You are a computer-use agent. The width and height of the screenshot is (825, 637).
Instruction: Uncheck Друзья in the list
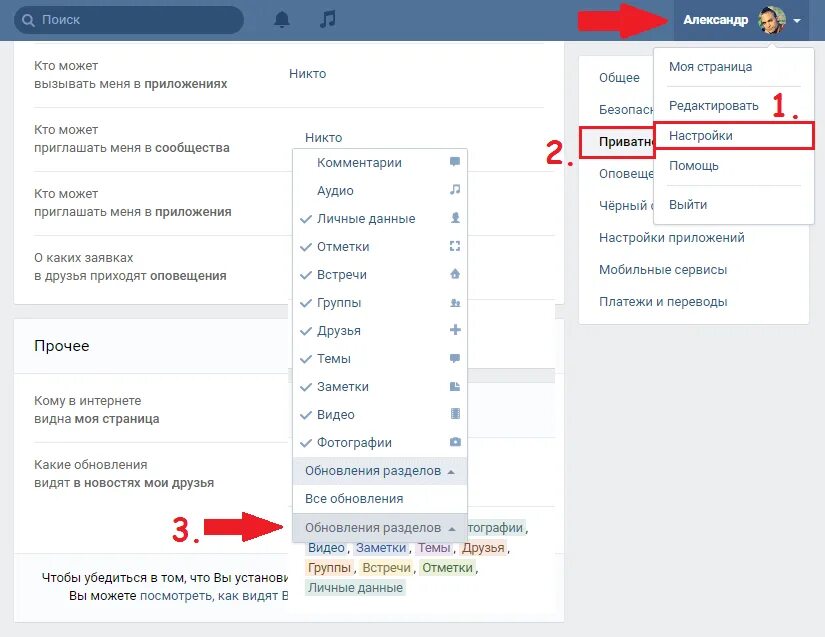[379, 330]
